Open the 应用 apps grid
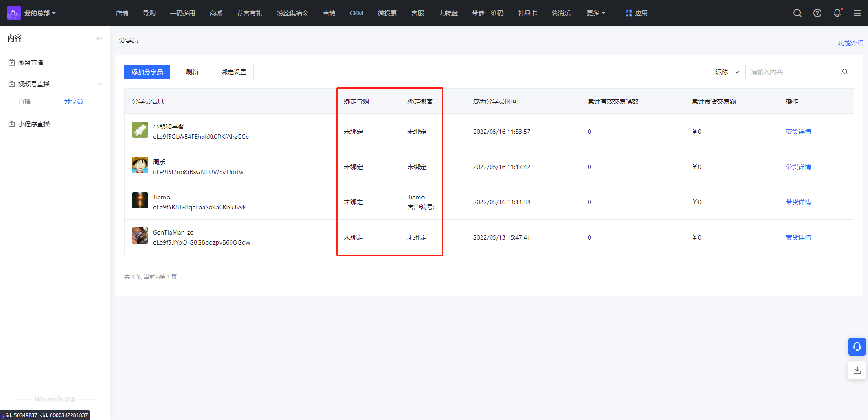This screenshot has height=420, width=868. click(637, 13)
